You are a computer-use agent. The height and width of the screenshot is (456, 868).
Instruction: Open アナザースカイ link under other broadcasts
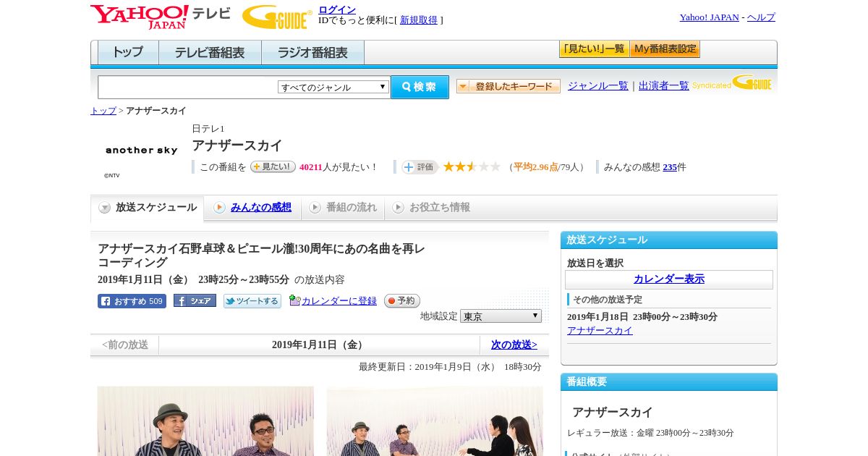(600, 331)
